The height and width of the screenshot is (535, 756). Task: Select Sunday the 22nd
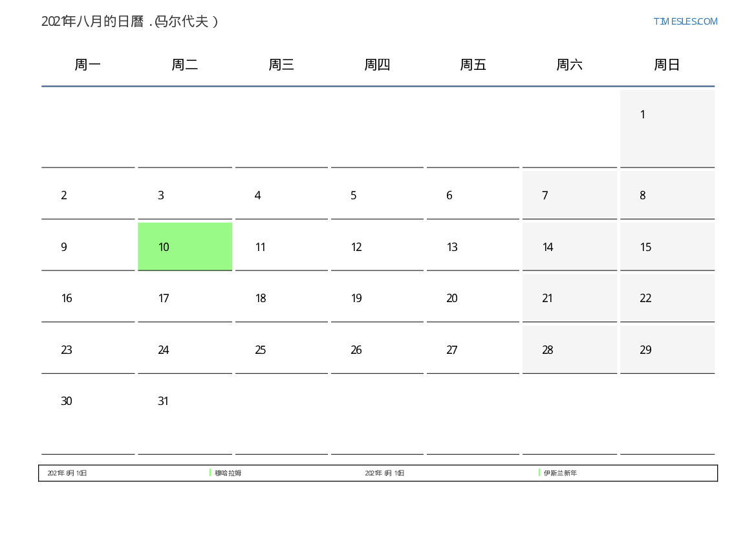(x=667, y=298)
